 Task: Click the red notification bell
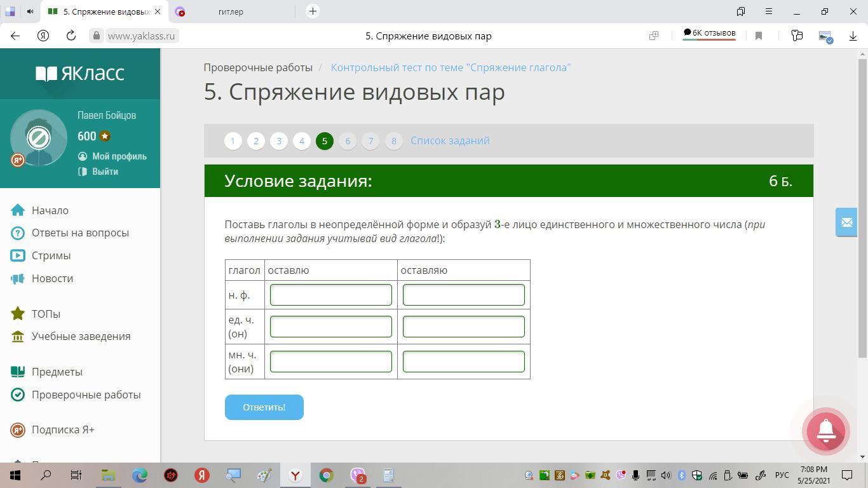(826, 431)
